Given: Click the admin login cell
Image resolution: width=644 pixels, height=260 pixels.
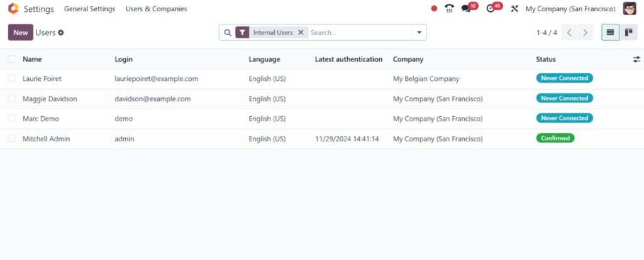Looking at the screenshot, I should point(125,139).
